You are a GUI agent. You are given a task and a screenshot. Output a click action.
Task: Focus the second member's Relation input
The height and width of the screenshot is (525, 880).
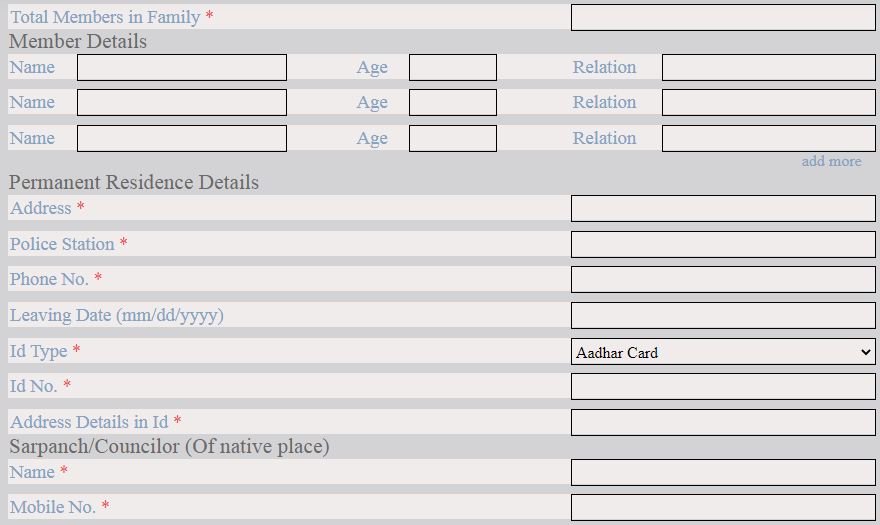coord(768,102)
